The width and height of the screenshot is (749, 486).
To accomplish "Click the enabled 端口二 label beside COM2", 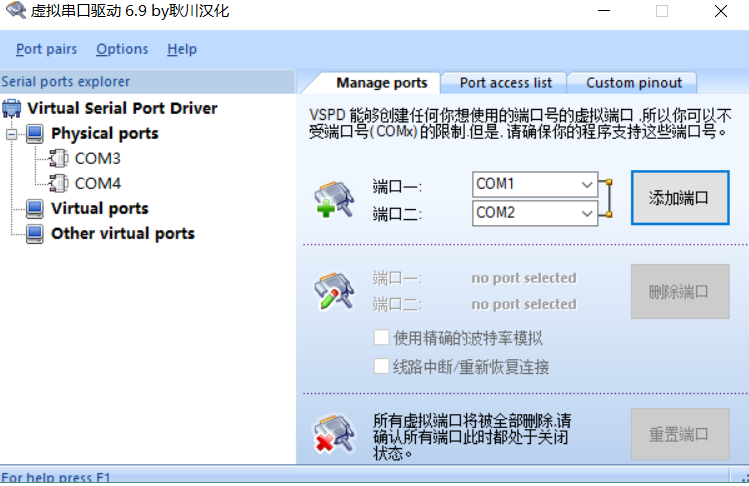I will (x=397, y=214).
